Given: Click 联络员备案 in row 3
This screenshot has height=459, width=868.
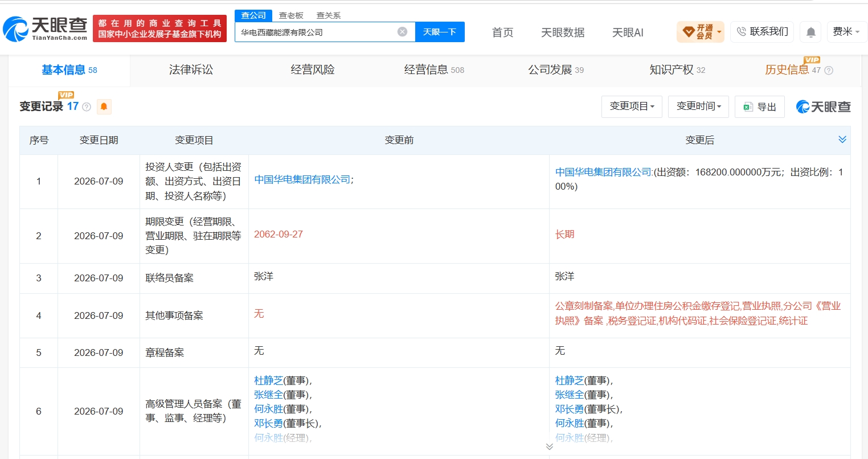Looking at the screenshot, I should point(169,278).
